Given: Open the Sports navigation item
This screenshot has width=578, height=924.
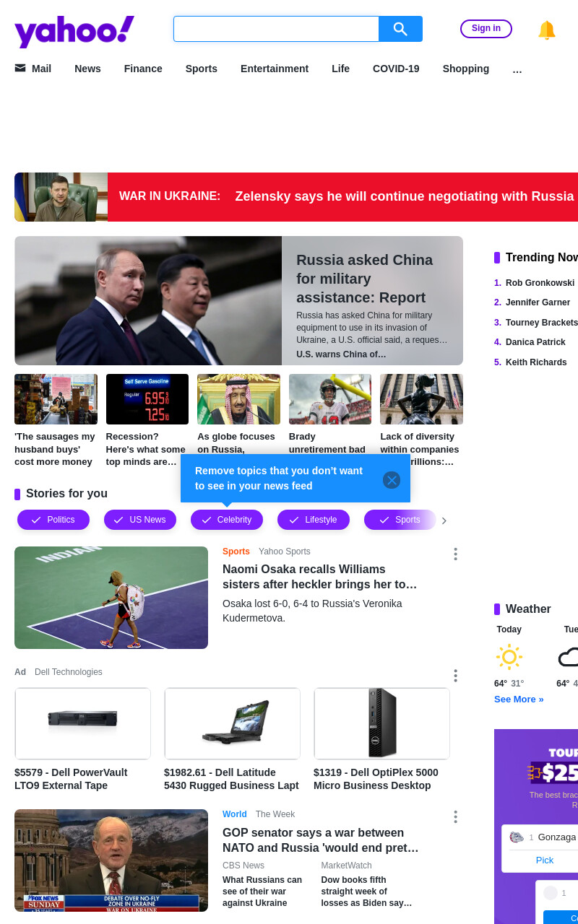Looking at the screenshot, I should tap(202, 69).
